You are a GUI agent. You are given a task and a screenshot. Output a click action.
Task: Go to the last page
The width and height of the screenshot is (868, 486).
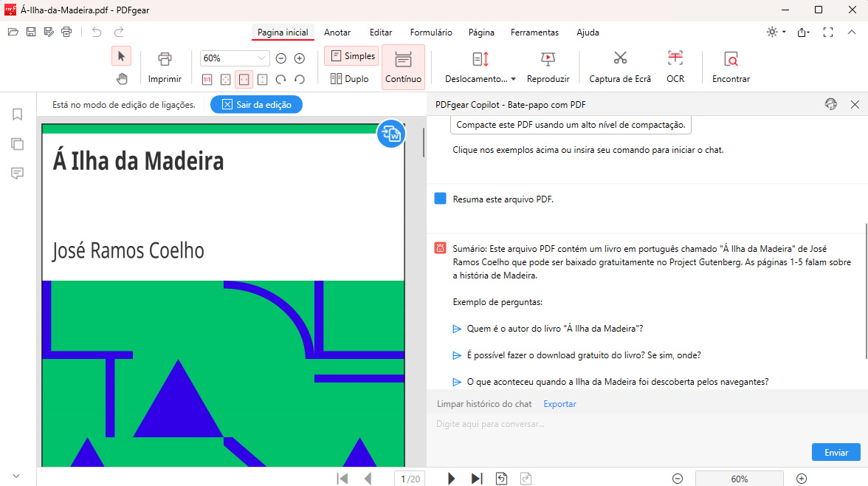(x=477, y=478)
